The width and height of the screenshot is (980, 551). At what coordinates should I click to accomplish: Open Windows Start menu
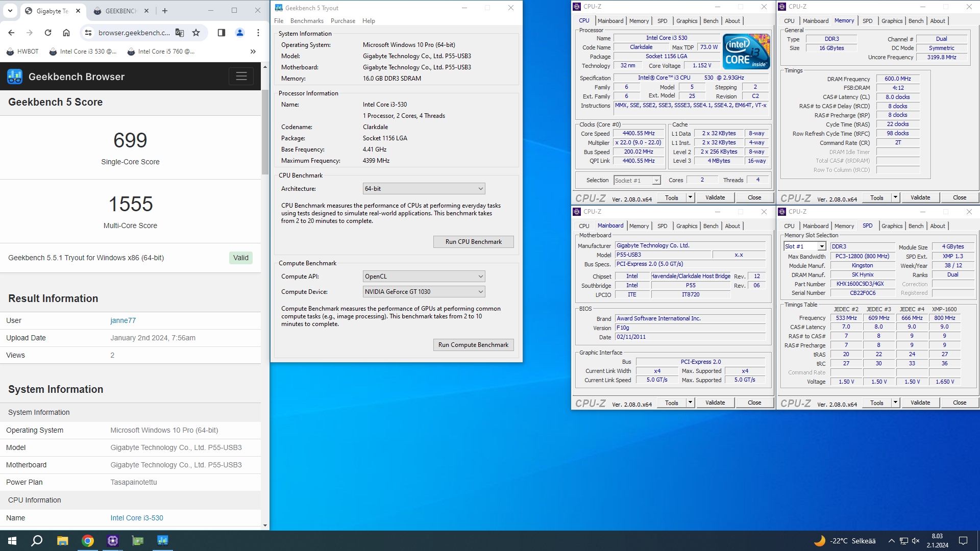tap(12, 541)
